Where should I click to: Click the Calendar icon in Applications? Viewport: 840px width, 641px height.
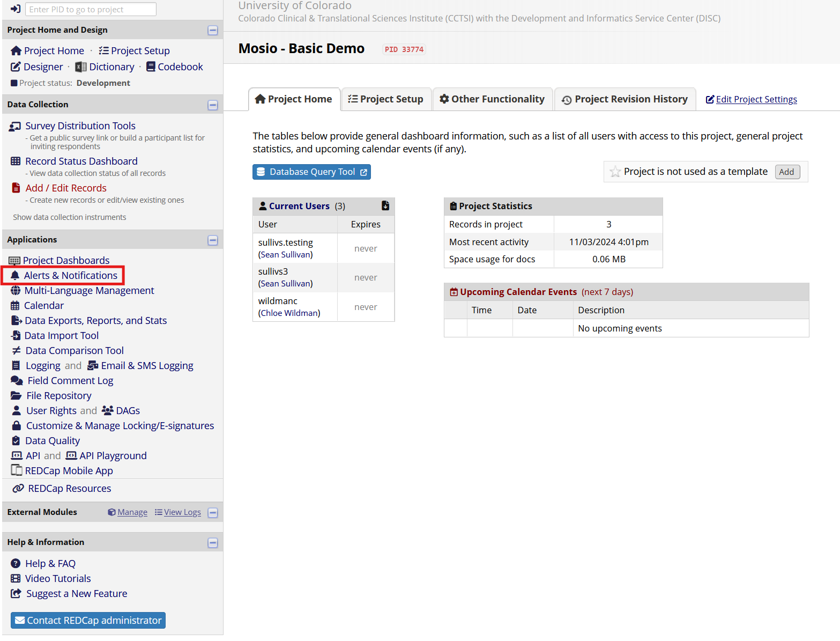(x=15, y=306)
